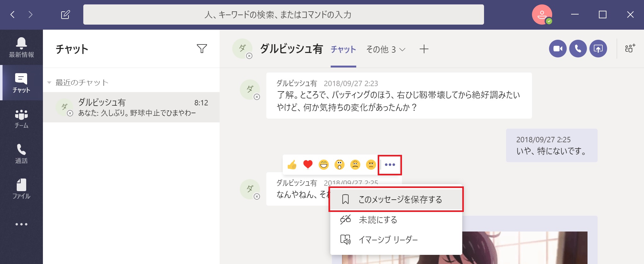Start a video call

(558, 49)
